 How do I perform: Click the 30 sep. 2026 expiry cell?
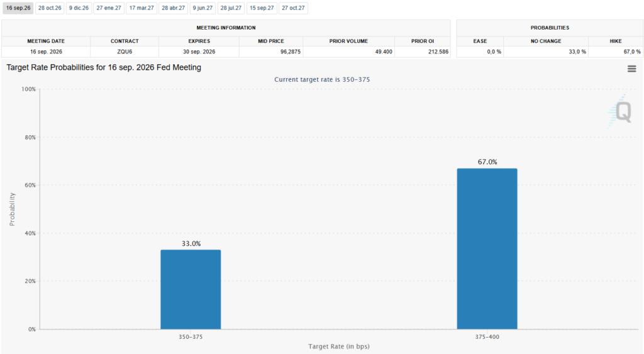(x=199, y=52)
